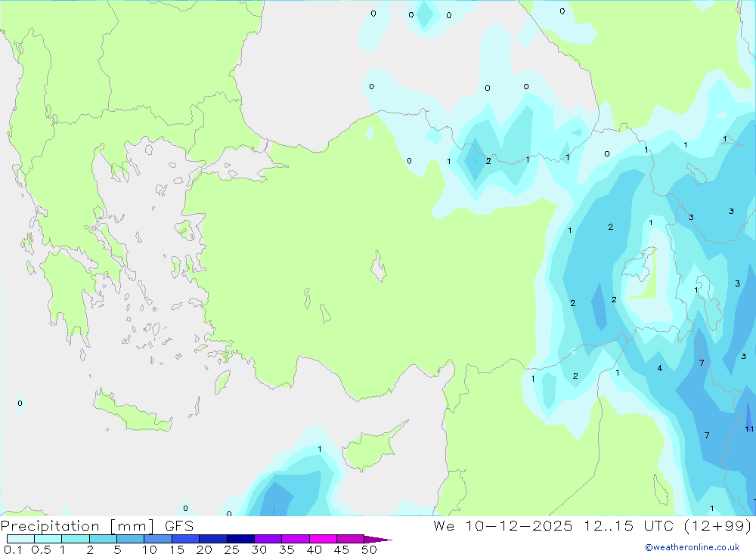
Task: Click the legend label '35'
Action: pos(287,549)
